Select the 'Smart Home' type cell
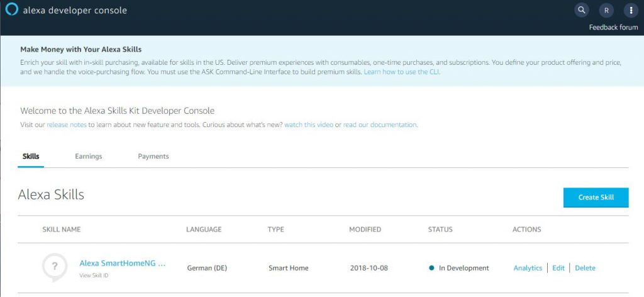The width and height of the screenshot is (644, 297). 288,268
